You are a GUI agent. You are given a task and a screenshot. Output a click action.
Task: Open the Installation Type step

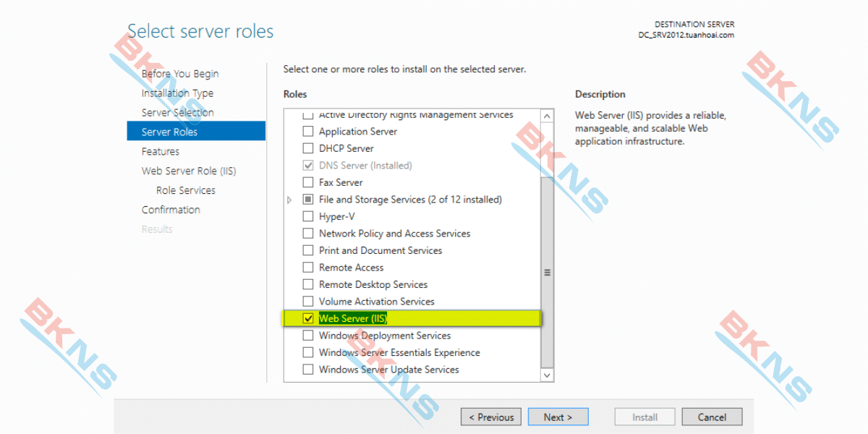[177, 93]
